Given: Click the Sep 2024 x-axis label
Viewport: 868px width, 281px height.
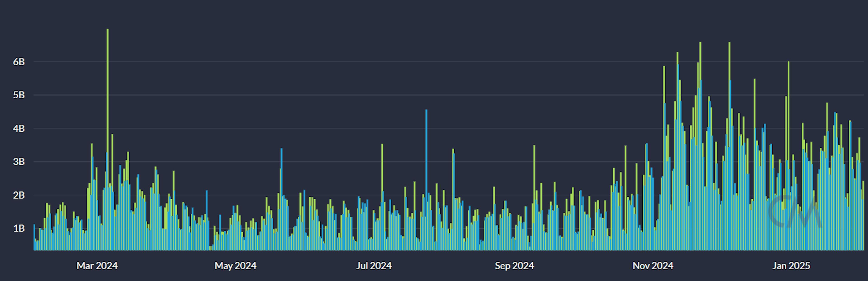Looking at the screenshot, I should [x=514, y=266].
